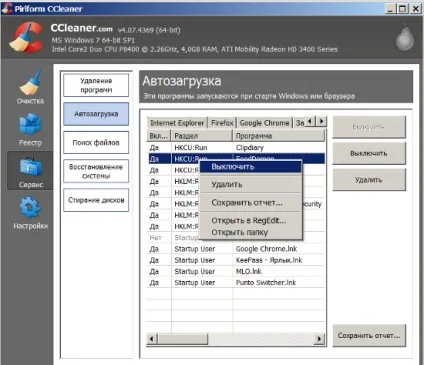Open Стирание дисков page
Screen dimensions: 424x365
point(96,200)
